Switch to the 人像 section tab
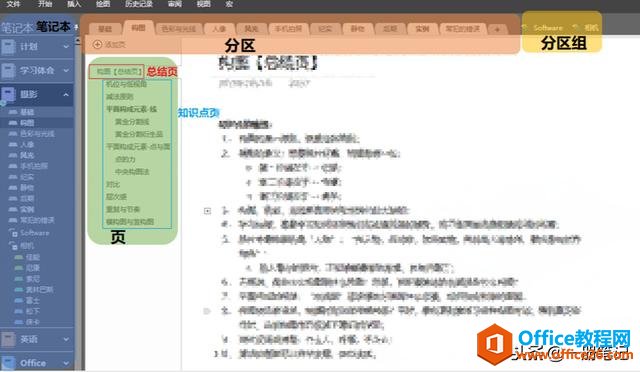Viewport: 640px width, 372px height. pos(219,29)
